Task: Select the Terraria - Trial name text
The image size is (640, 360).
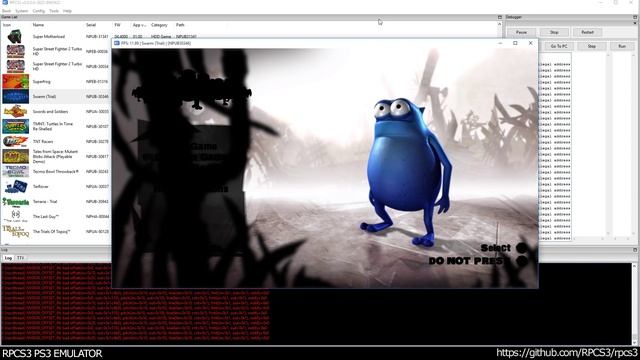Action: pyautogui.click(x=45, y=201)
